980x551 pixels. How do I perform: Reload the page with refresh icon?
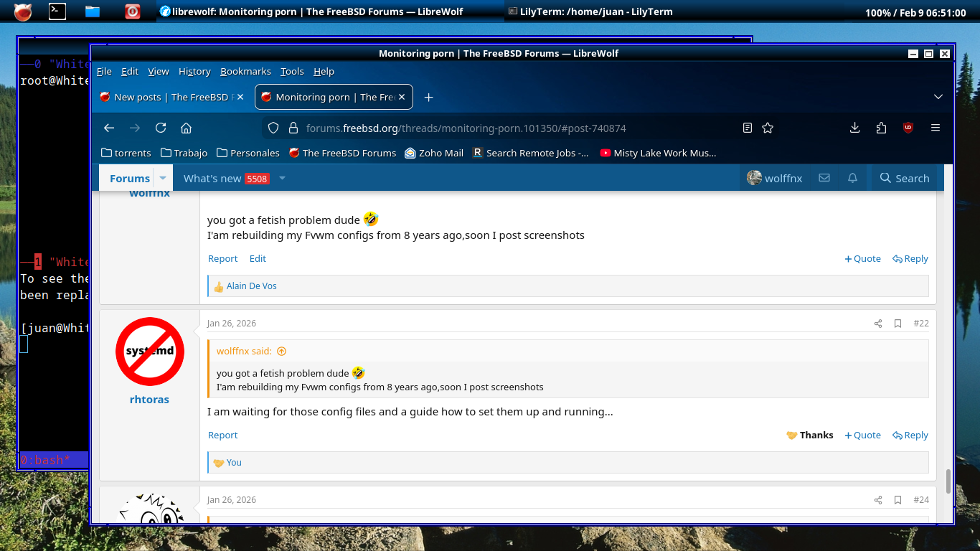click(161, 128)
